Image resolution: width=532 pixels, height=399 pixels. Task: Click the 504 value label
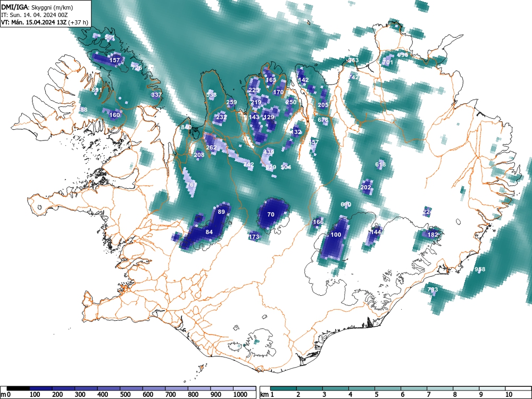point(286,167)
